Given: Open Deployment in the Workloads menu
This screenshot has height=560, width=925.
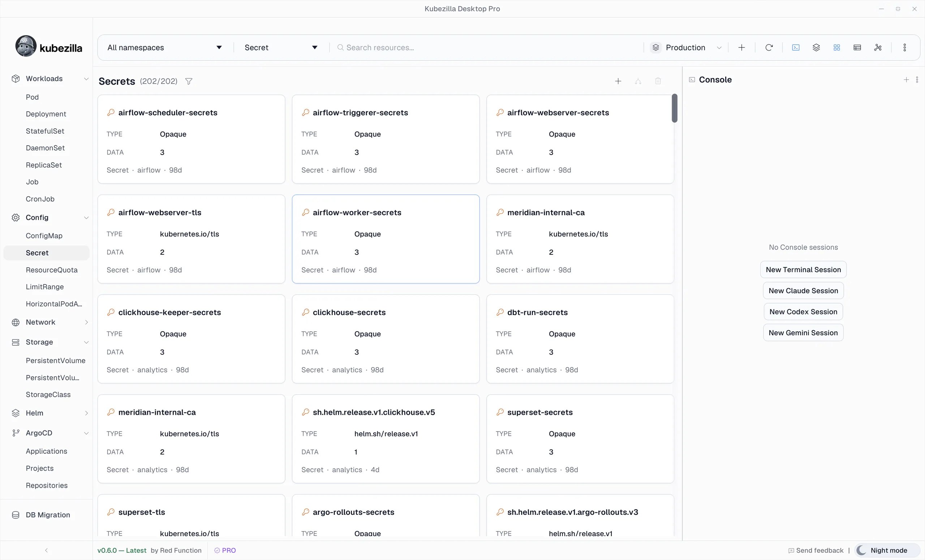Looking at the screenshot, I should [46, 114].
